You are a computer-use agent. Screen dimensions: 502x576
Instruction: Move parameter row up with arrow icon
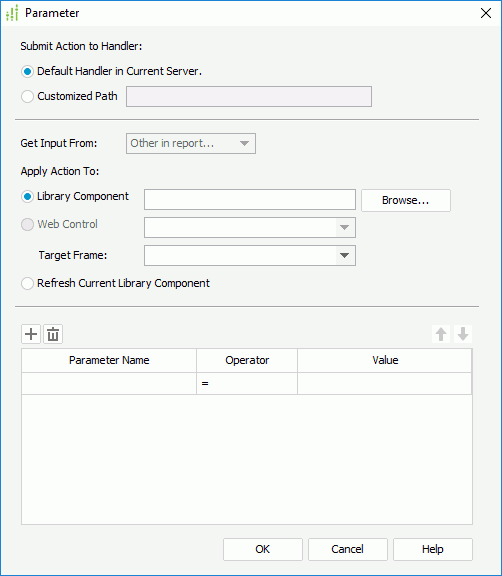click(x=441, y=334)
